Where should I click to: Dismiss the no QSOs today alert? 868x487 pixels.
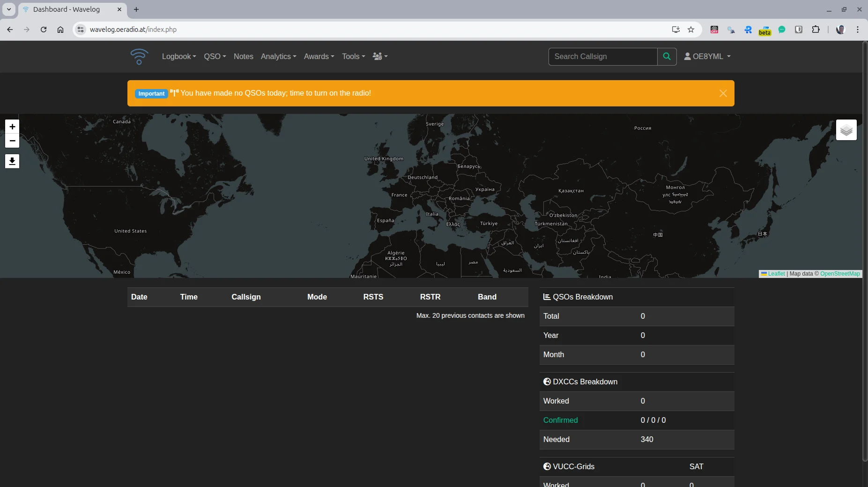pyautogui.click(x=722, y=93)
